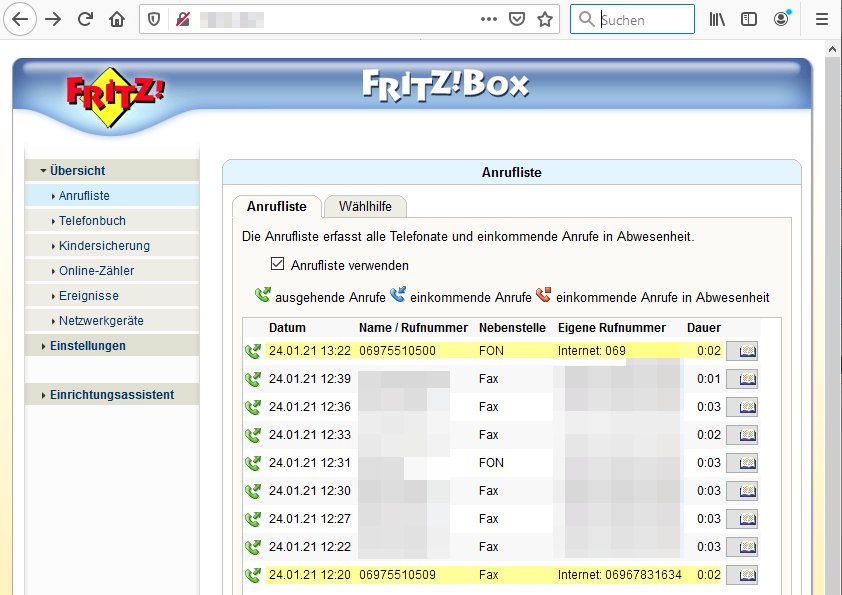The height and width of the screenshot is (595, 842).
Task: Toggle the Anrufliste verwenden checkbox
Action: coord(277,264)
